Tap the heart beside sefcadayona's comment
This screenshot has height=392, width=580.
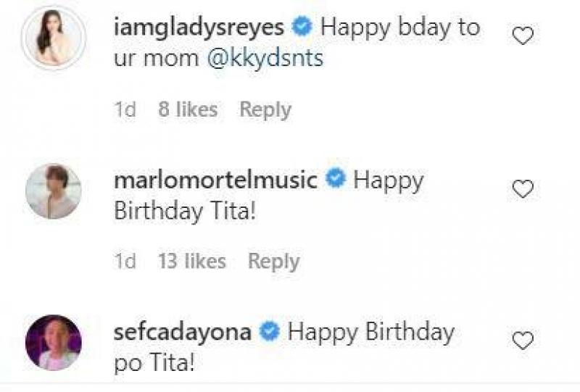[523, 341]
